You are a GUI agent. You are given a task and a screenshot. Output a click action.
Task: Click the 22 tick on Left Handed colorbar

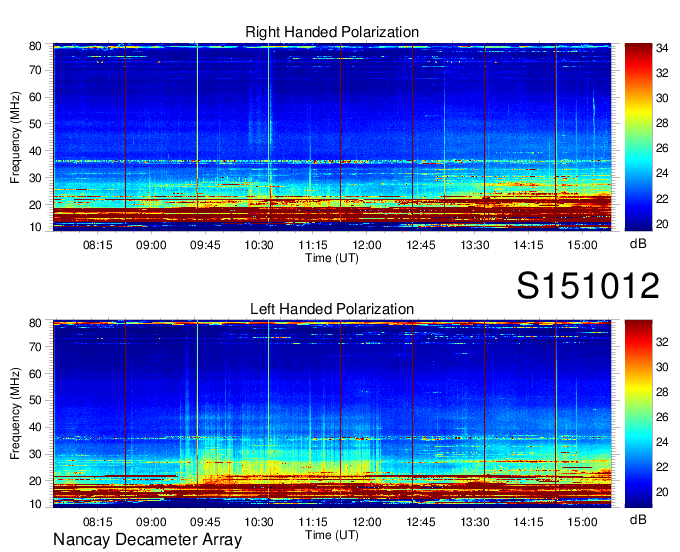tap(662, 467)
